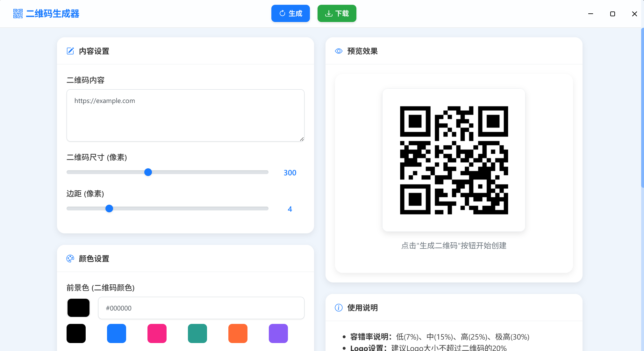Click the 边距 slider handle at 4
644x351 pixels.
[x=109, y=208]
